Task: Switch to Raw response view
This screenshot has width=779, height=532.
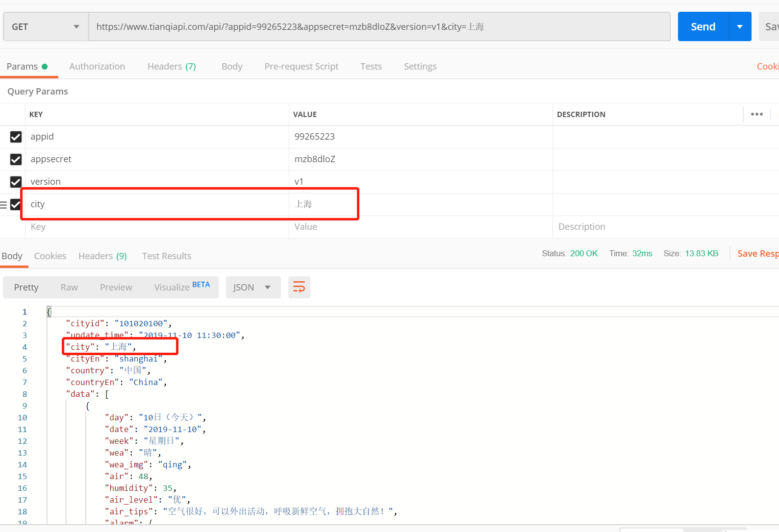Action: pyautogui.click(x=69, y=287)
